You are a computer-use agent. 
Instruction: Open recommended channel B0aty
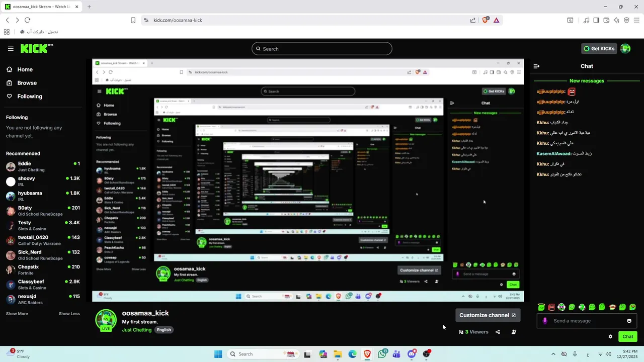point(43,211)
